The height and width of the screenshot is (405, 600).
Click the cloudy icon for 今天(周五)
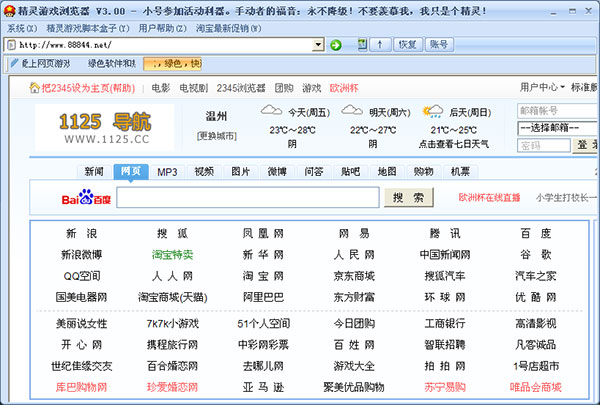click(x=271, y=111)
